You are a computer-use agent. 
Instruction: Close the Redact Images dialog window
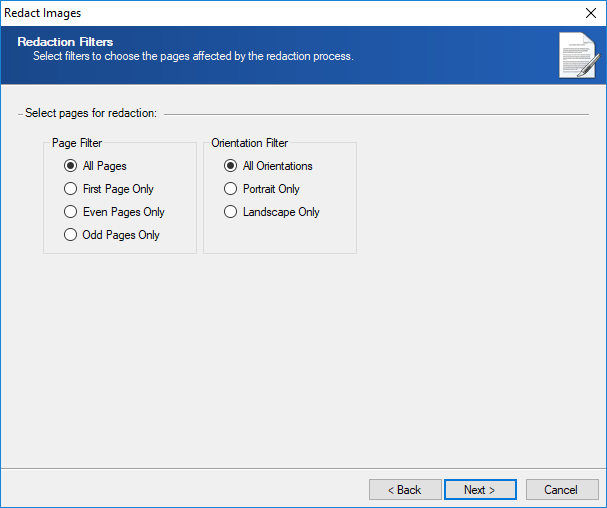[590, 13]
